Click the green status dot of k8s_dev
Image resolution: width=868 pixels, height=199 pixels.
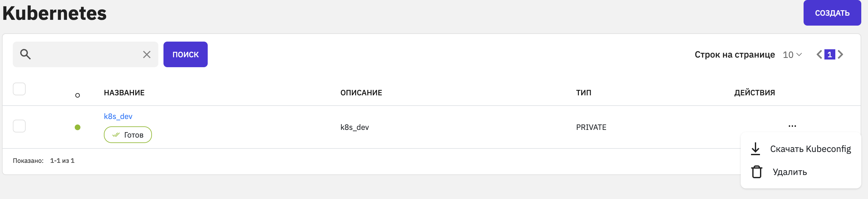78,127
